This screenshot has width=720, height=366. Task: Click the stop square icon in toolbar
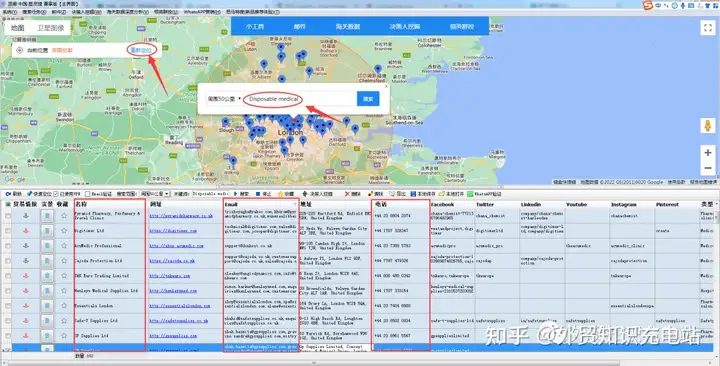[258, 194]
